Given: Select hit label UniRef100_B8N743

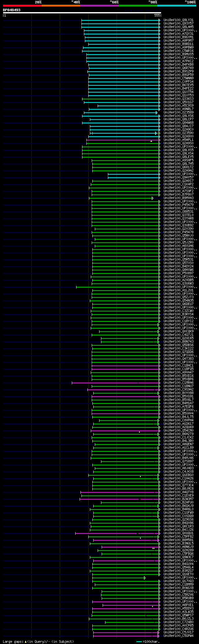Looking at the screenshot, I should click(179, 342).
